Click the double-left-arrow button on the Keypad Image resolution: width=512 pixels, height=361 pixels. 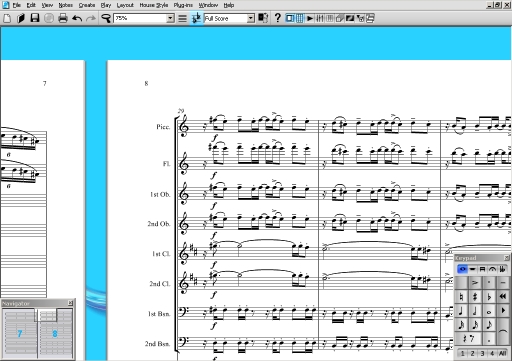(x=503, y=297)
